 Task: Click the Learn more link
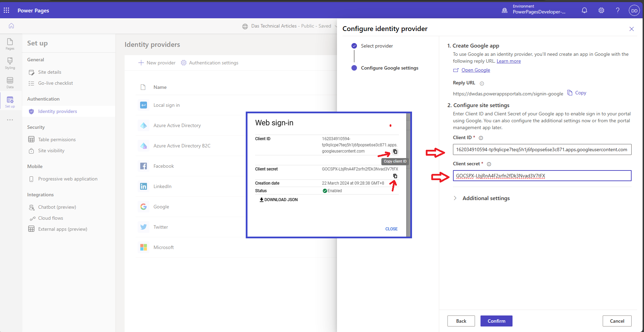(508, 61)
